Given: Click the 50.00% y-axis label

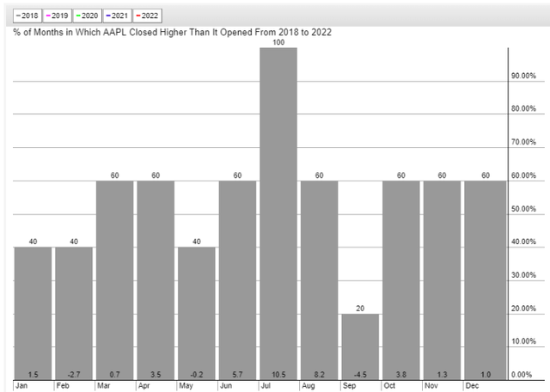Looking at the screenshot, I should point(523,209).
